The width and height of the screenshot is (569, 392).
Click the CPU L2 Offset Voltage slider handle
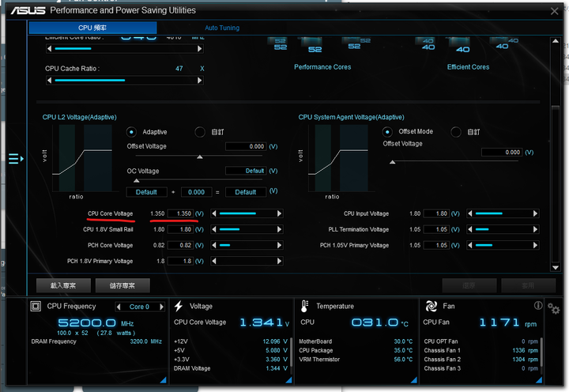click(200, 156)
